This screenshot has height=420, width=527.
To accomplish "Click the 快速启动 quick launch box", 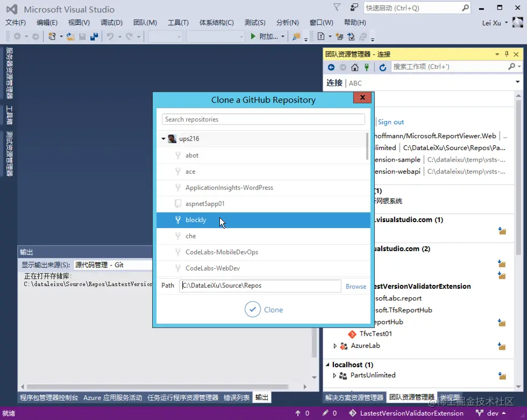I will point(417,8).
